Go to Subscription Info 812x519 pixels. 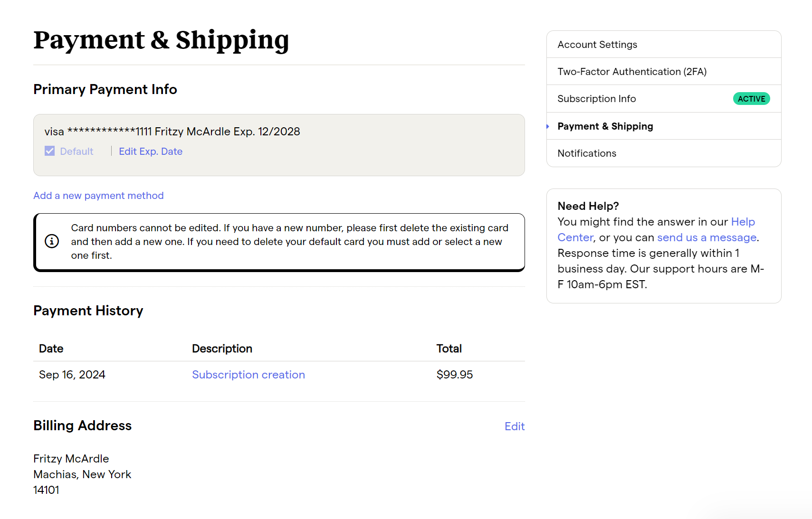(x=664, y=99)
